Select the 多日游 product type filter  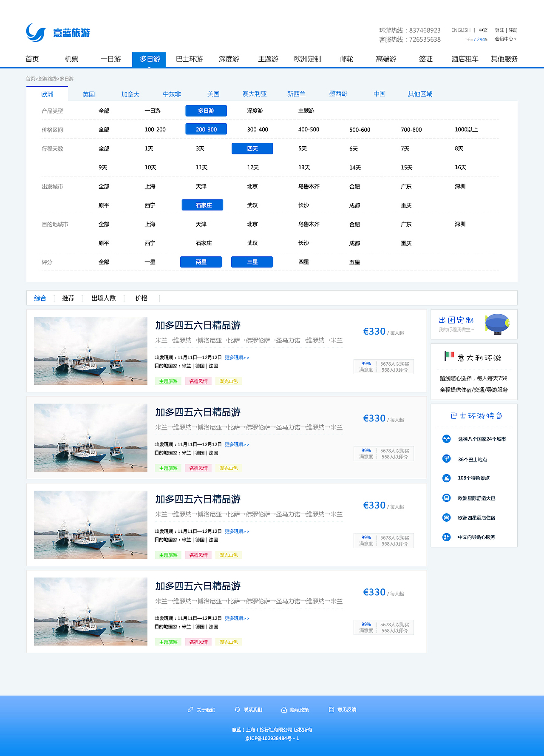pyautogui.click(x=206, y=111)
